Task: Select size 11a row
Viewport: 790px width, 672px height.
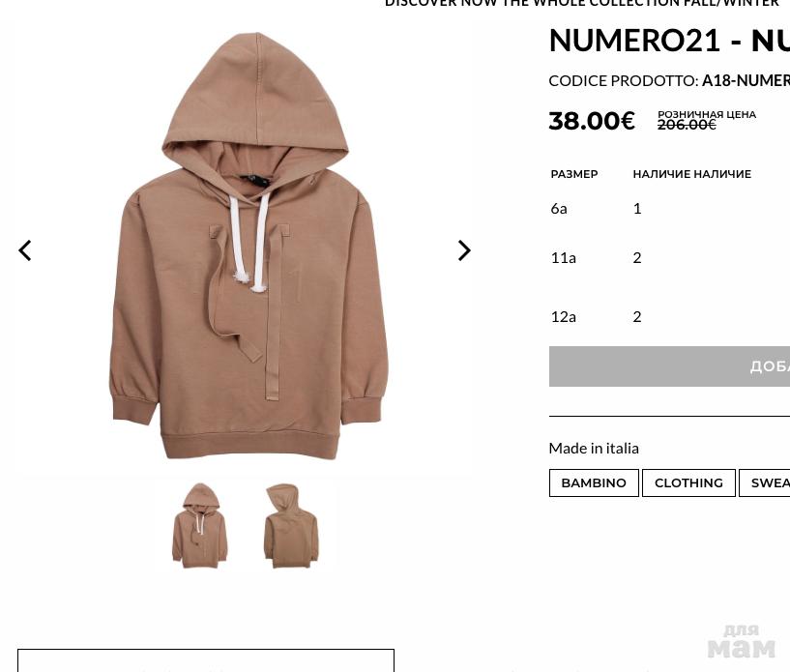Action: (x=669, y=257)
